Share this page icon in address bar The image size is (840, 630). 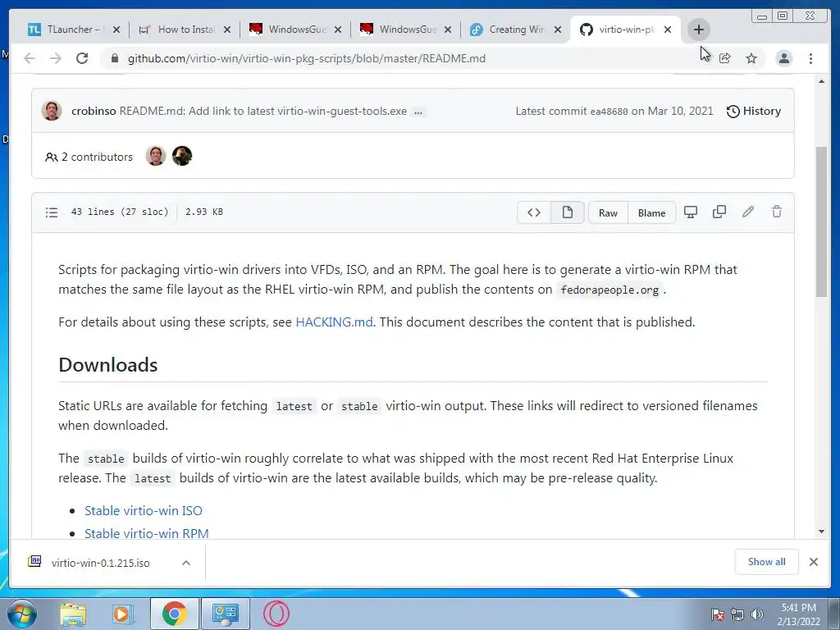click(725, 58)
